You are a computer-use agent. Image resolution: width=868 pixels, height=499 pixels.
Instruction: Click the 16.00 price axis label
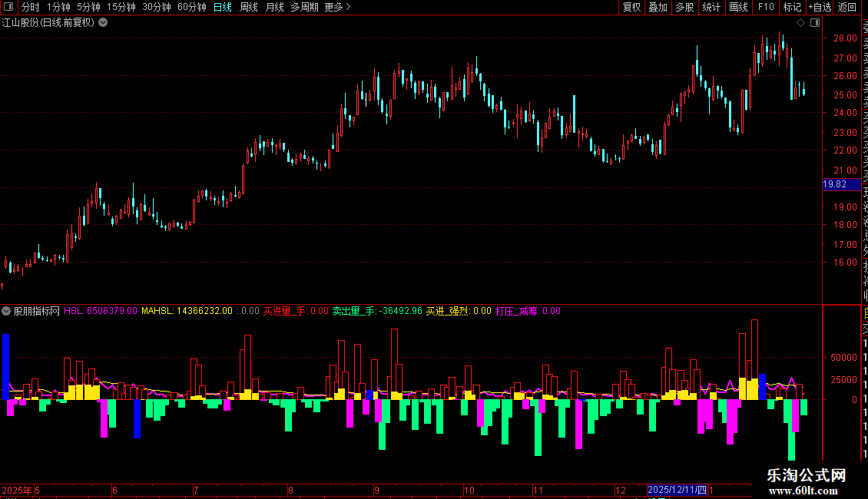click(845, 263)
